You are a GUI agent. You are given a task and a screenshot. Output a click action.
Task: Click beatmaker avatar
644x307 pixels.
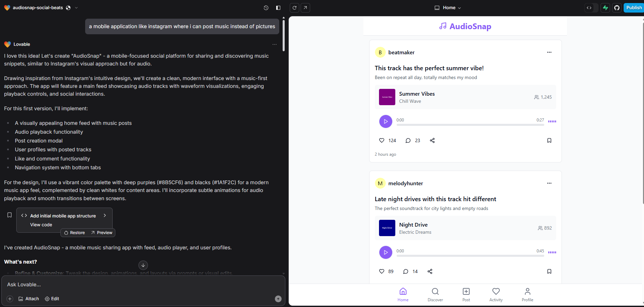[x=380, y=52]
